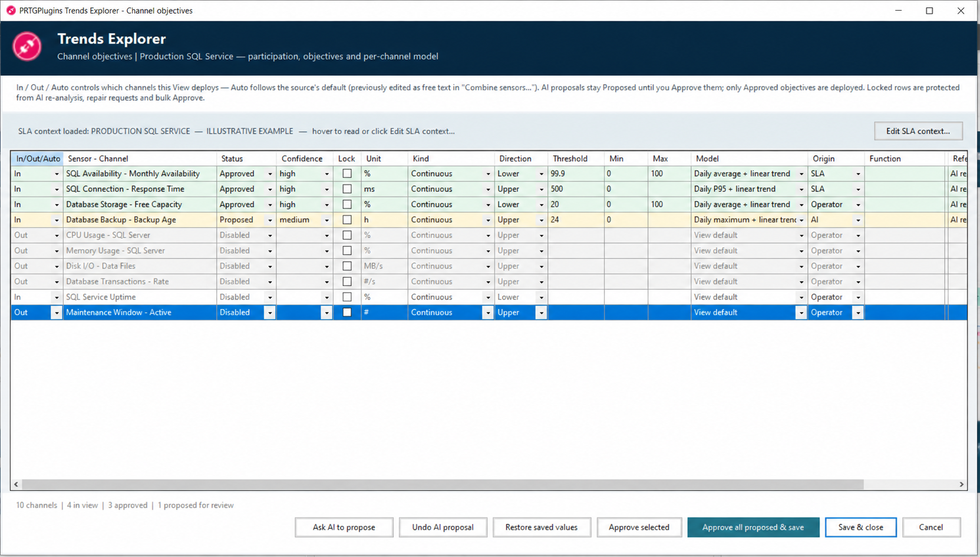This screenshot has width=980, height=557.
Task: Toggle Lock checkbox for SQL Availability row
Action: click(347, 174)
